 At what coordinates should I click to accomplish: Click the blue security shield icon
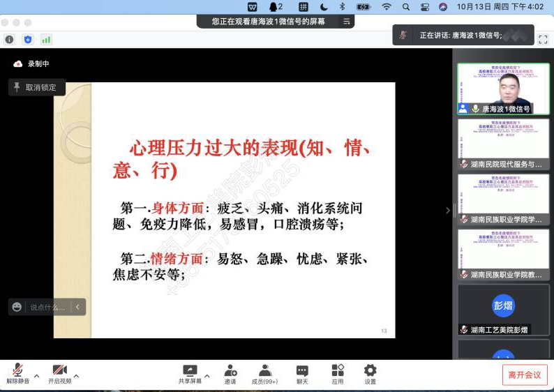28,40
